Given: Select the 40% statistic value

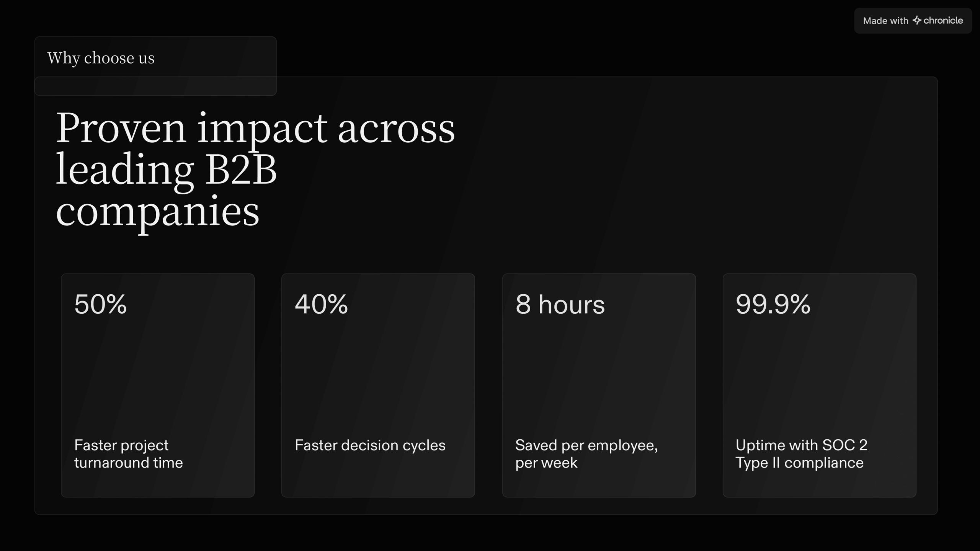Looking at the screenshot, I should click(321, 305).
